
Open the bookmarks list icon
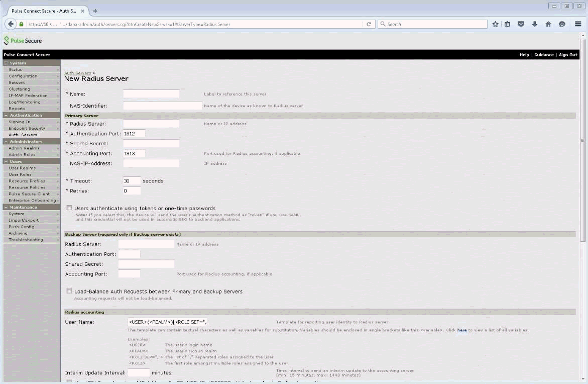(508, 24)
